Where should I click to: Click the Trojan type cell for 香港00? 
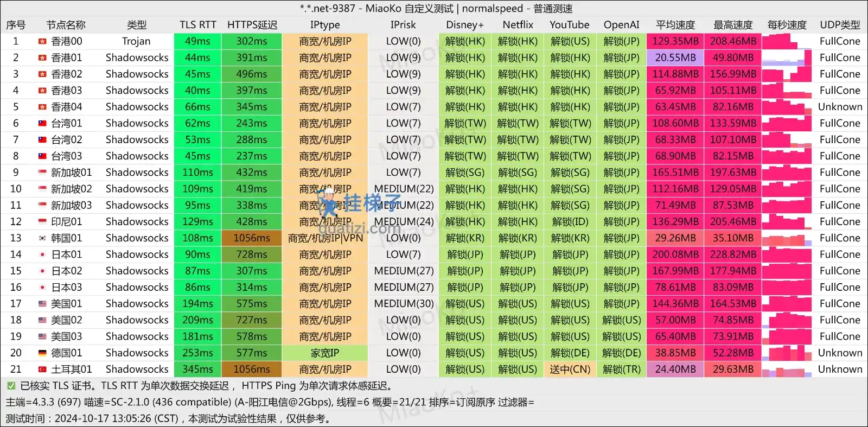pyautogui.click(x=137, y=41)
